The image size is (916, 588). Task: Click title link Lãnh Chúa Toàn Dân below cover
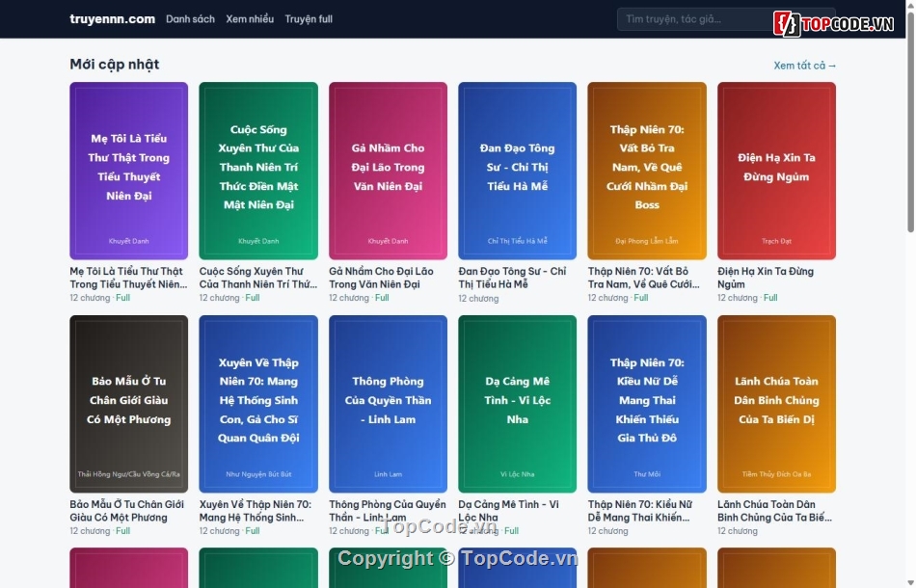(774, 511)
